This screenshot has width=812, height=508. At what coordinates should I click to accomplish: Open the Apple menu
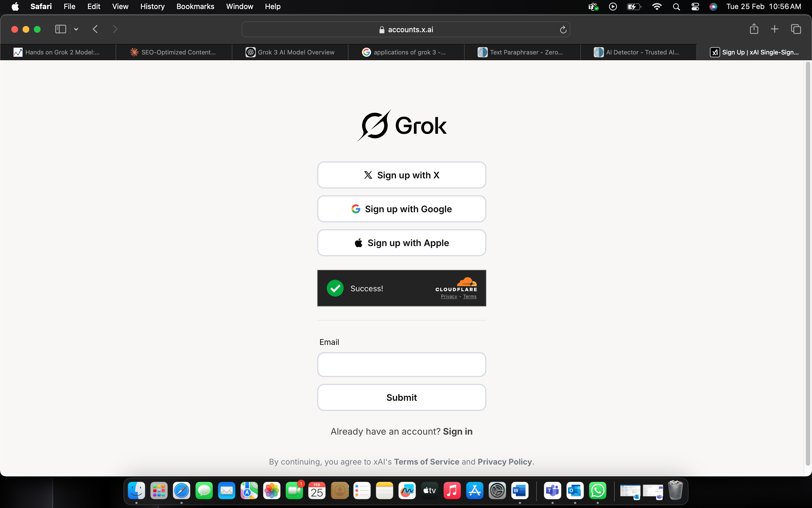15,6
